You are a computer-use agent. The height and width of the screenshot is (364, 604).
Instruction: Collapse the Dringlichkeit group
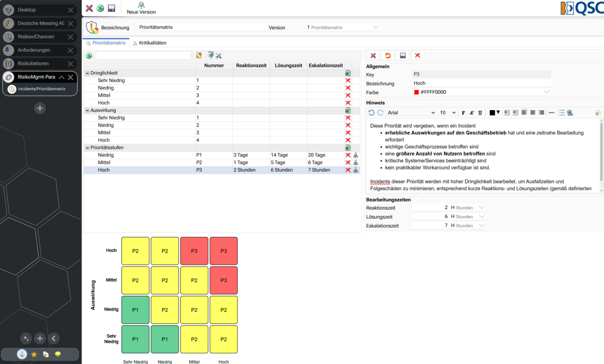pos(87,73)
